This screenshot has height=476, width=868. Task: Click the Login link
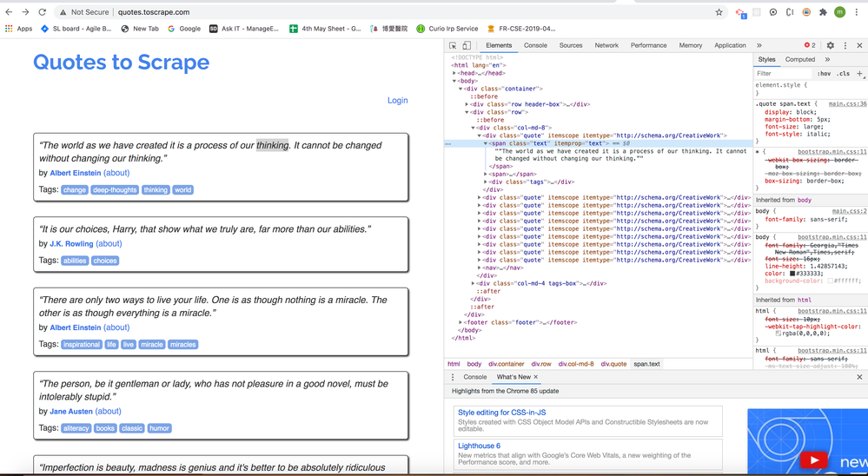pyautogui.click(x=397, y=100)
